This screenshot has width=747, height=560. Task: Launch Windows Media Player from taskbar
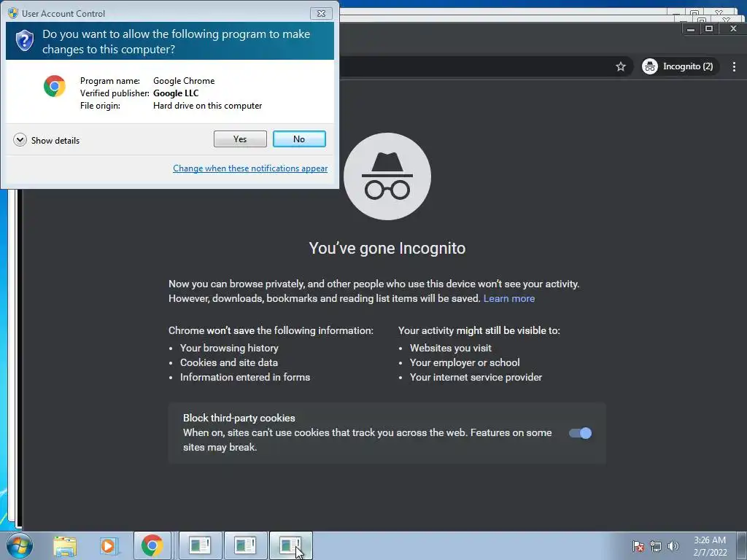click(109, 545)
